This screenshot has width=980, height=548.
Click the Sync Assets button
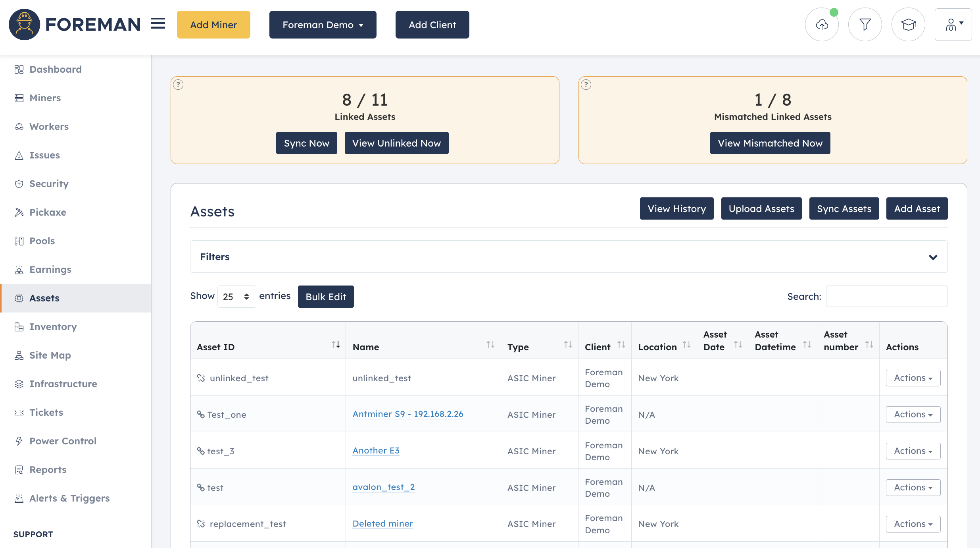(844, 208)
